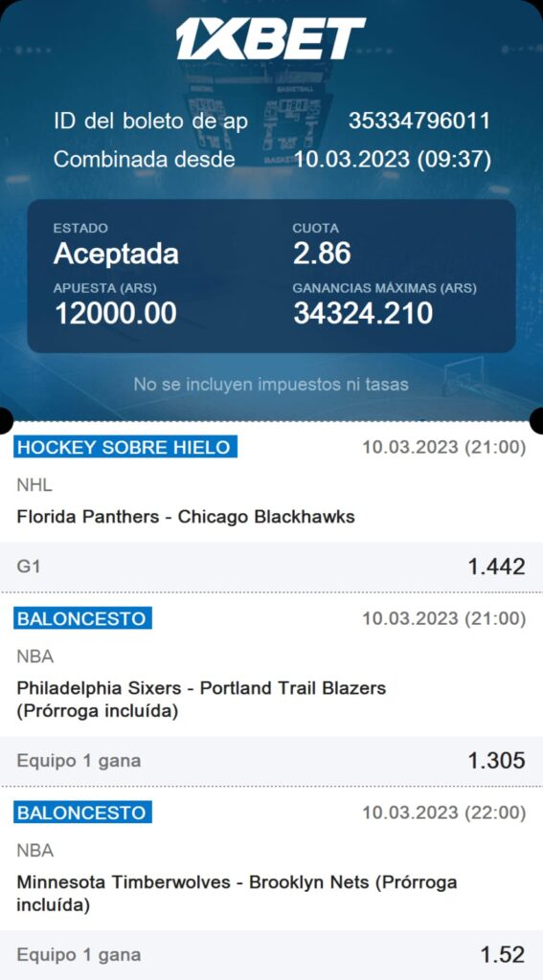543x980 pixels.
Task: Click the 'No se incluyen impuestos ni tasas' note
Action: tap(271, 385)
